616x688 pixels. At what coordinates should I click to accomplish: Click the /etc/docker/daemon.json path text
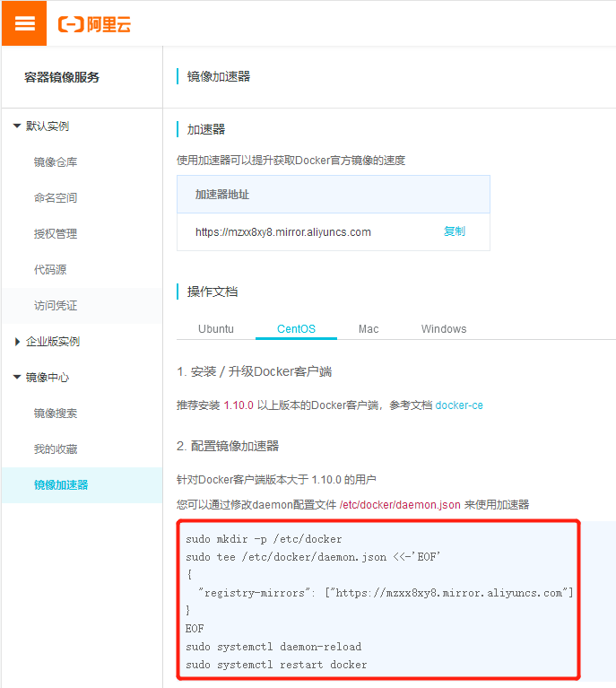click(x=400, y=505)
